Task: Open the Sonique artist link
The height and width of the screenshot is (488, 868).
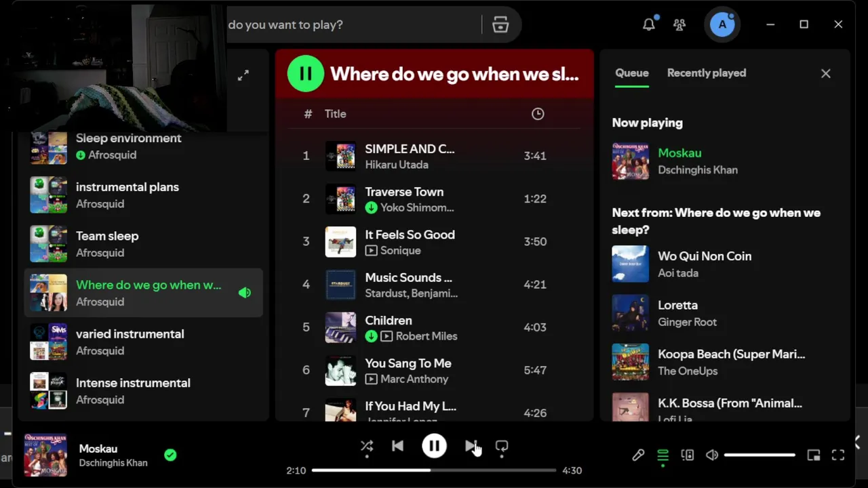Action: (400, 251)
